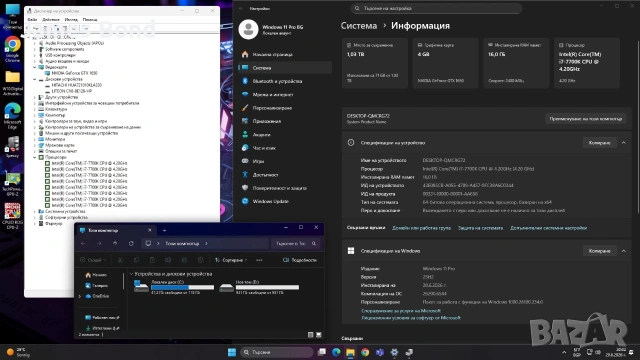Open the See more (...) menu in File Explorer
640x360 pixels.
(x=259, y=260)
